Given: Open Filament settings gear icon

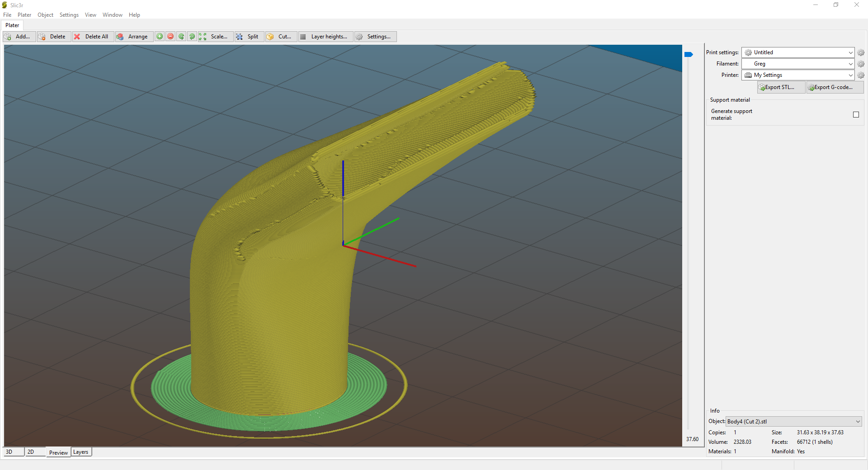Looking at the screenshot, I should coord(861,64).
